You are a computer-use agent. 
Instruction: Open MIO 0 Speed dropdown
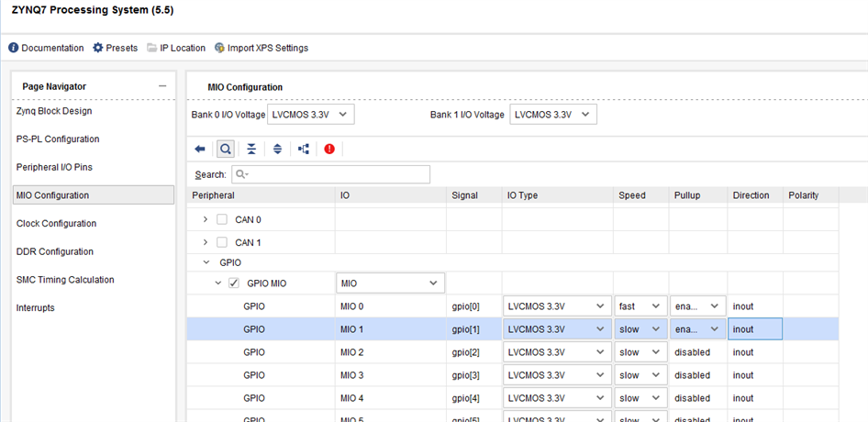pyautogui.click(x=640, y=306)
